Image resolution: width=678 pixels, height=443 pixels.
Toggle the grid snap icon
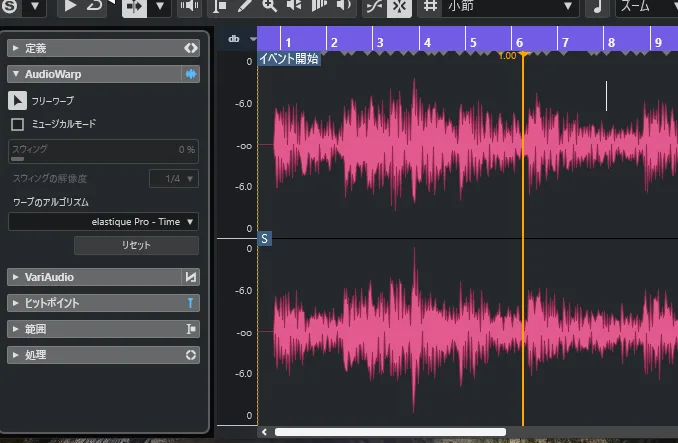coord(429,7)
